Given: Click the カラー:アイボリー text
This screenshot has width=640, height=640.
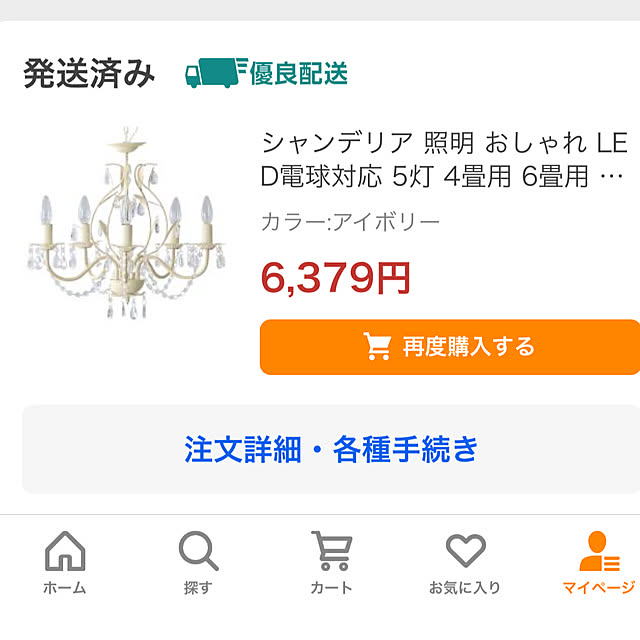Looking at the screenshot, I should click(350, 222).
